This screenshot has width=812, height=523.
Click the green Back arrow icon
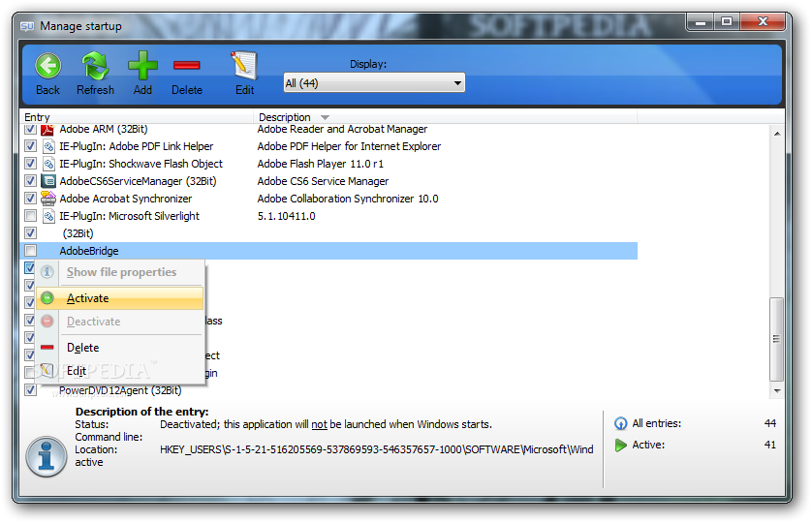(x=47, y=66)
